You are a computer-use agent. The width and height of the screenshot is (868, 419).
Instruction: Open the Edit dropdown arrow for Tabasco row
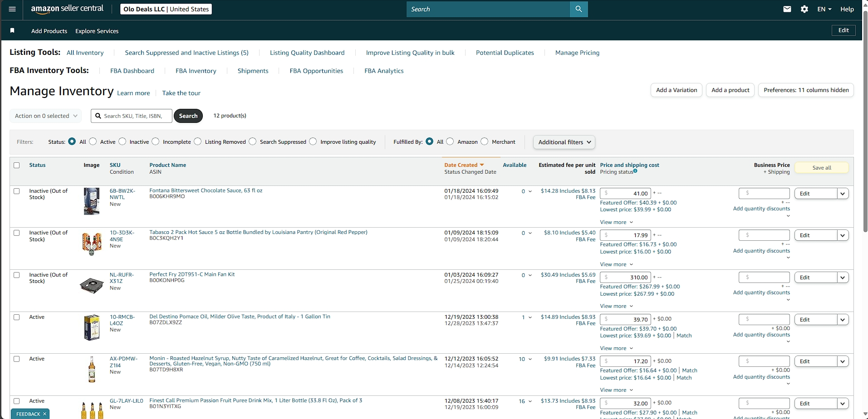(843, 235)
